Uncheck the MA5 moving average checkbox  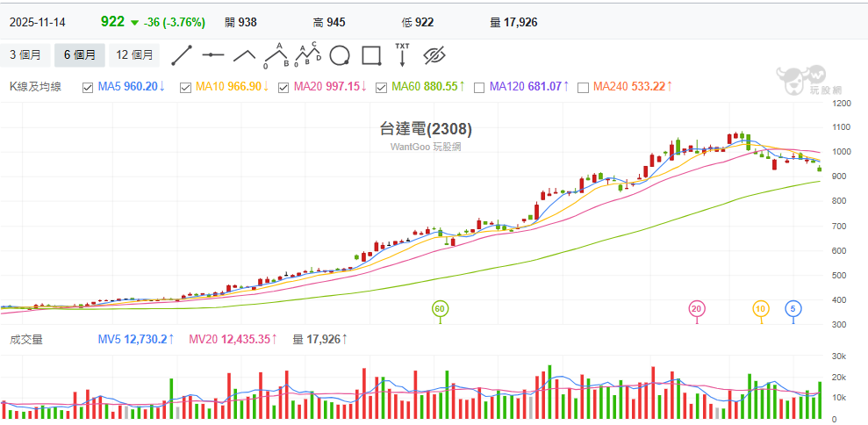88,87
